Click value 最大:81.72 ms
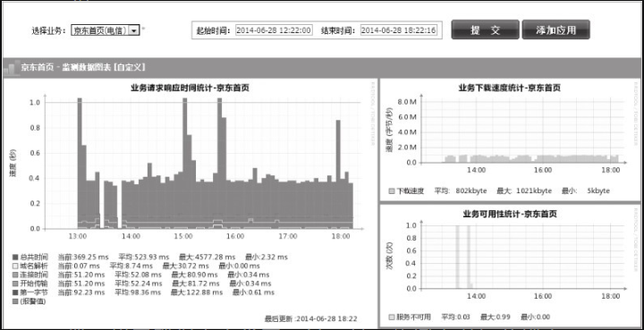Image resolution: width=644 pixels, height=330 pixels. pyautogui.click(x=196, y=283)
